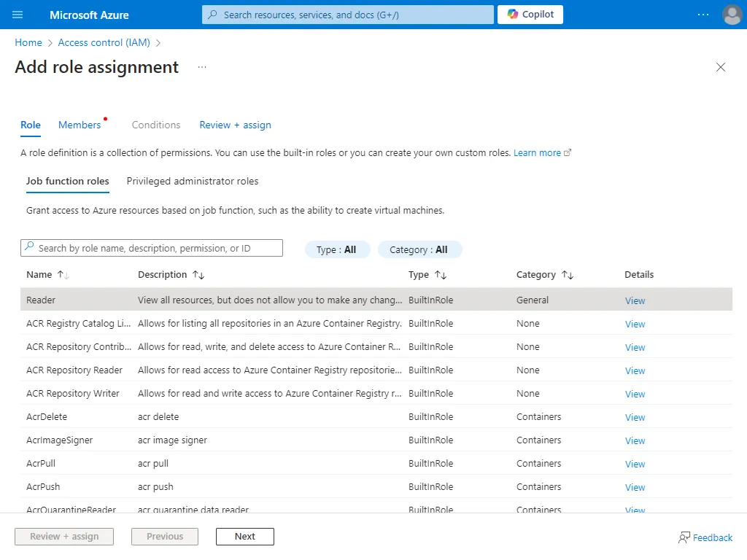The width and height of the screenshot is (747, 560).
Task: Select the Reader role row
Action: [376, 300]
